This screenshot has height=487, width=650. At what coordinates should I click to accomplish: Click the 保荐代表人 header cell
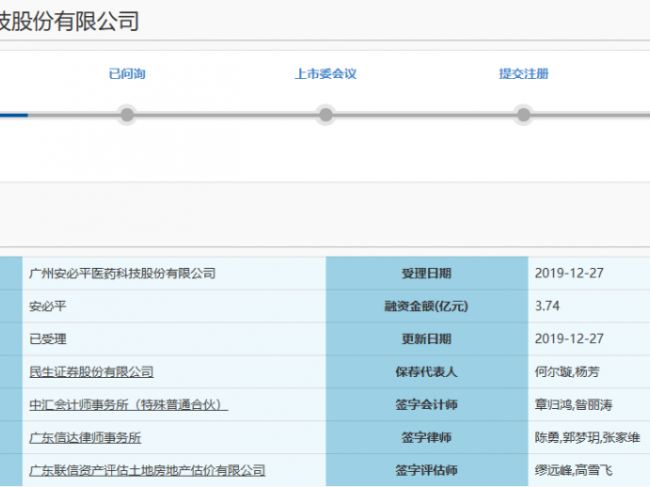[x=427, y=372]
